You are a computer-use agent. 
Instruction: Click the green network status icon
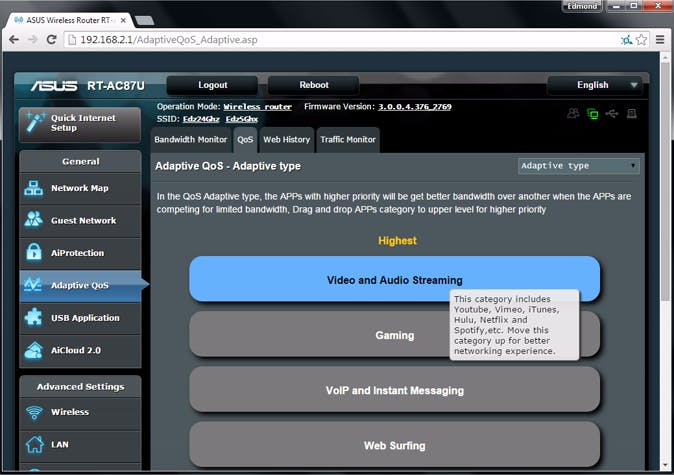593,114
